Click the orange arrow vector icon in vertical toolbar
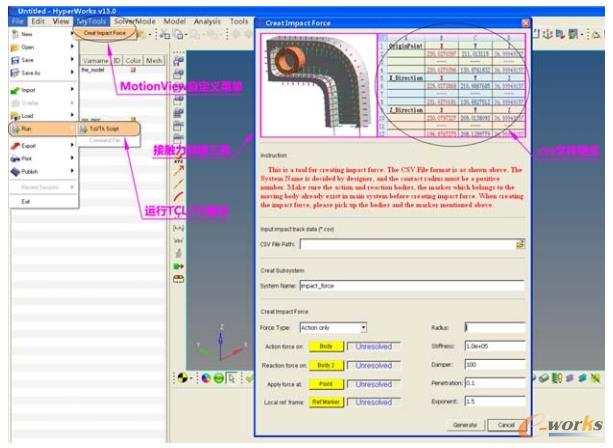The width and height of the screenshot is (613, 448). click(178, 170)
